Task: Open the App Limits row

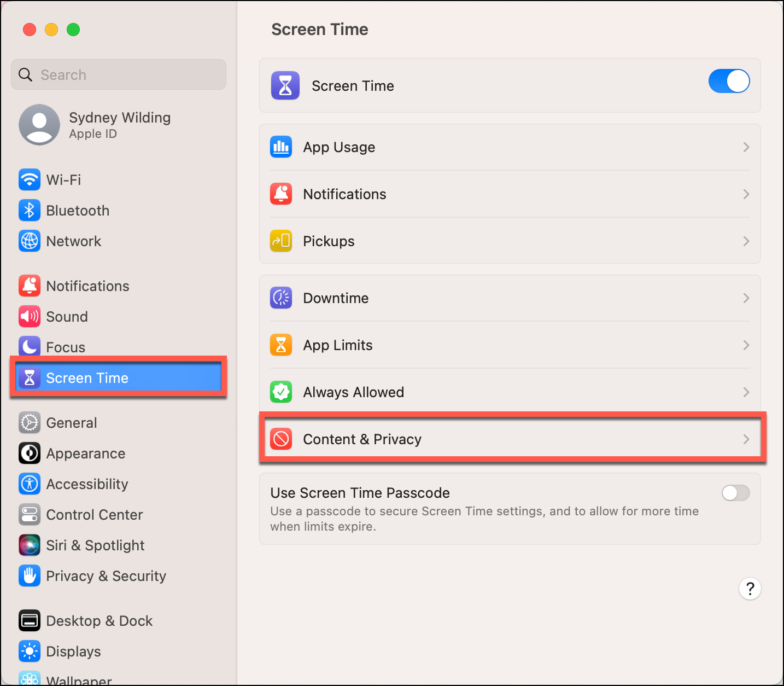Action: point(510,345)
